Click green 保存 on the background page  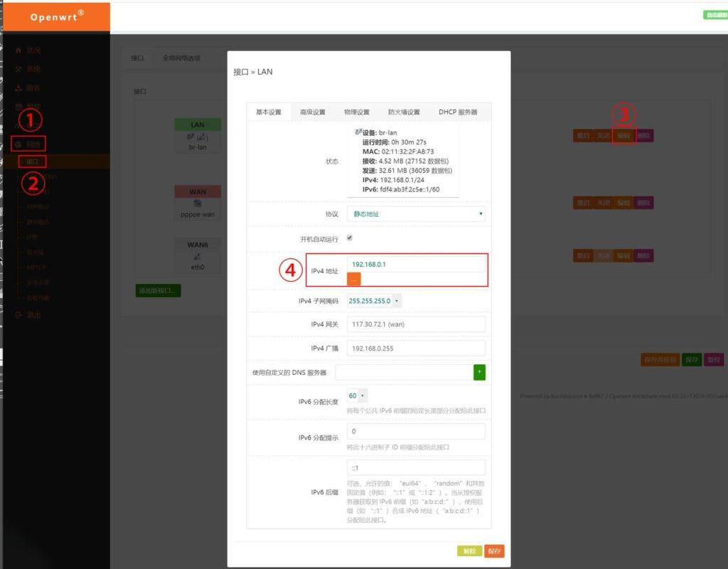tap(691, 359)
